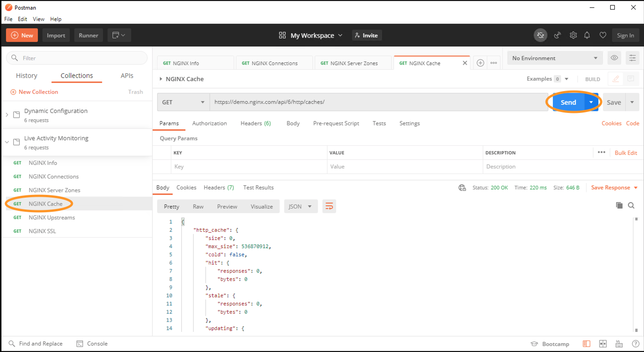Toggle the environment quick look eye icon
Image resolution: width=644 pixels, height=352 pixels.
614,58
